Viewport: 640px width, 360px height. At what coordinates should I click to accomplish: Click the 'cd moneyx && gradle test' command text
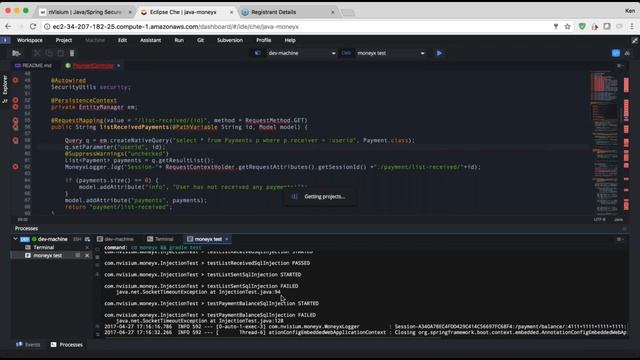[x=166, y=247]
